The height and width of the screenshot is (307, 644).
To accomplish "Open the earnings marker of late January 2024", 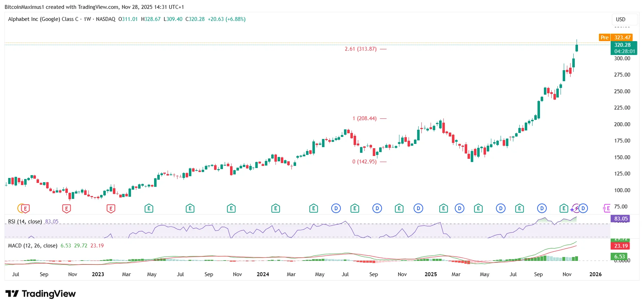I will point(275,208).
